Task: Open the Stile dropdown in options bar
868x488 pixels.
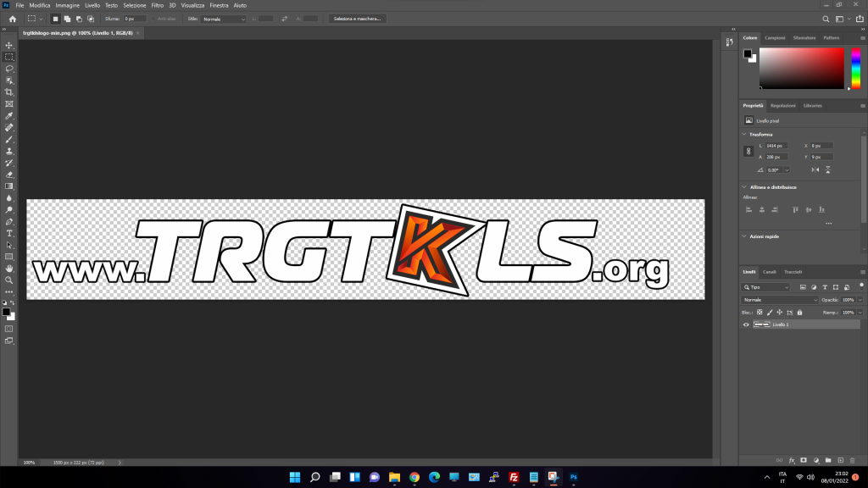Action: (224, 18)
